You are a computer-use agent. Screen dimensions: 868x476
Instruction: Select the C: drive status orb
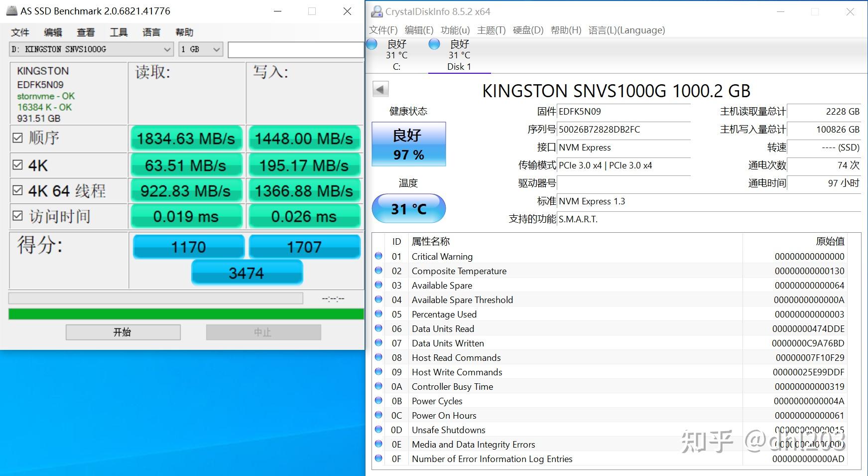(372, 44)
